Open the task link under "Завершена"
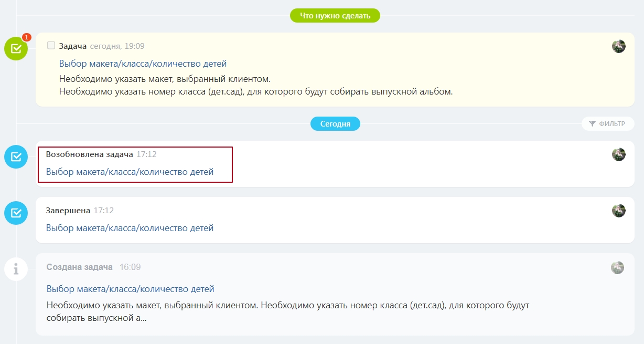This screenshot has width=644, height=344. (x=130, y=228)
